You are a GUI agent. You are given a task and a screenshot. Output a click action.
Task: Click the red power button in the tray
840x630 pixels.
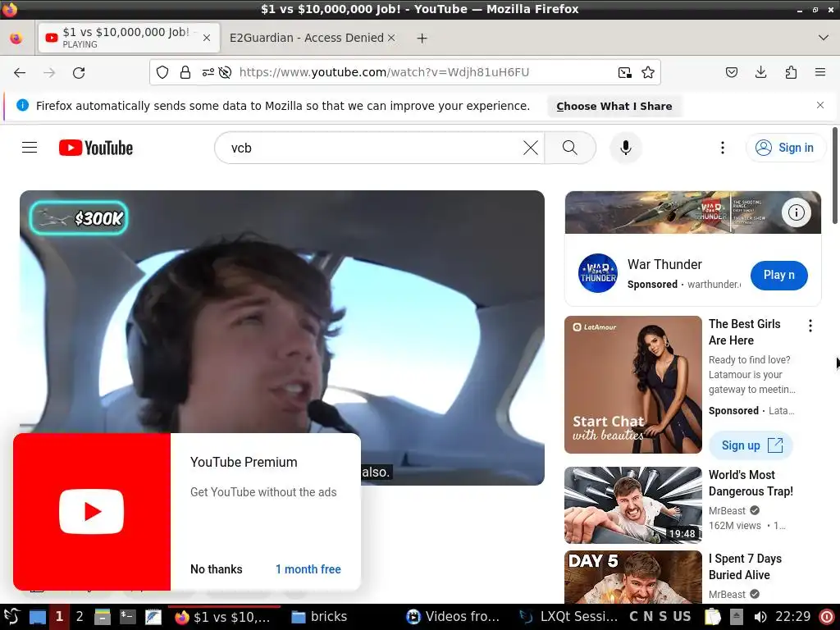(x=827, y=617)
